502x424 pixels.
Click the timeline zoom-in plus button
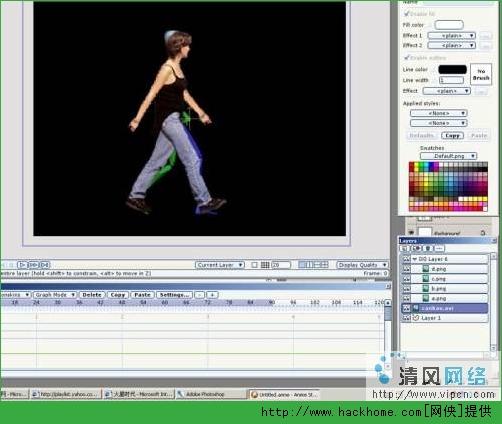212,295
